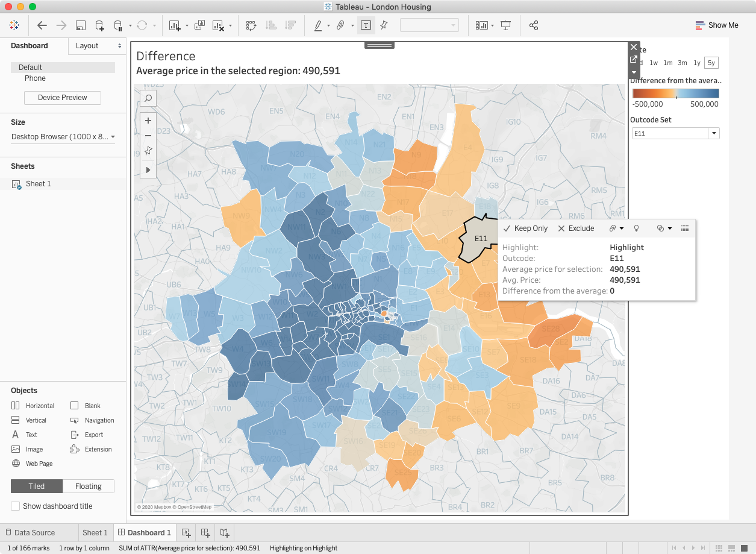The height and width of the screenshot is (554, 756).
Task: Click View Data icon in tooltip
Action: 684,228
